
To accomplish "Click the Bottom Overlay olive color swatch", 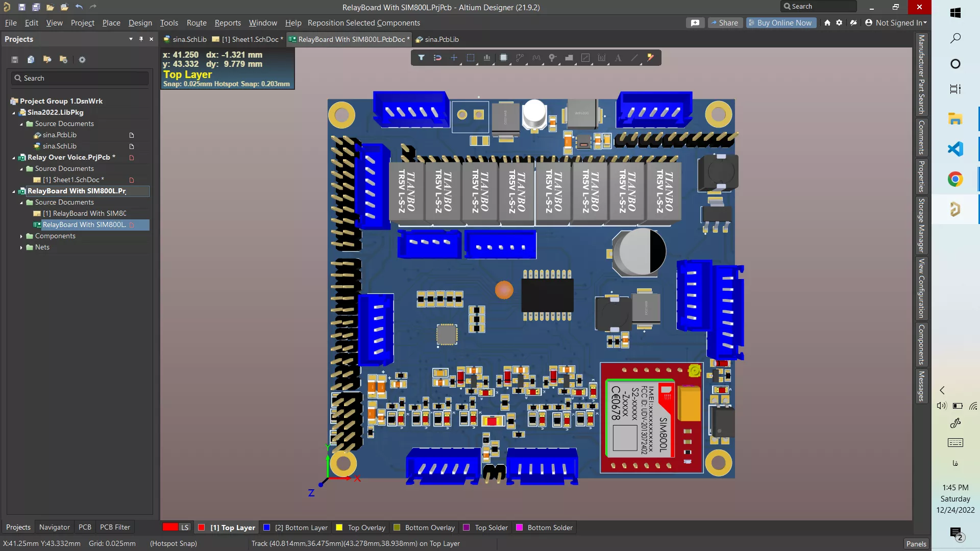I will 397,528.
